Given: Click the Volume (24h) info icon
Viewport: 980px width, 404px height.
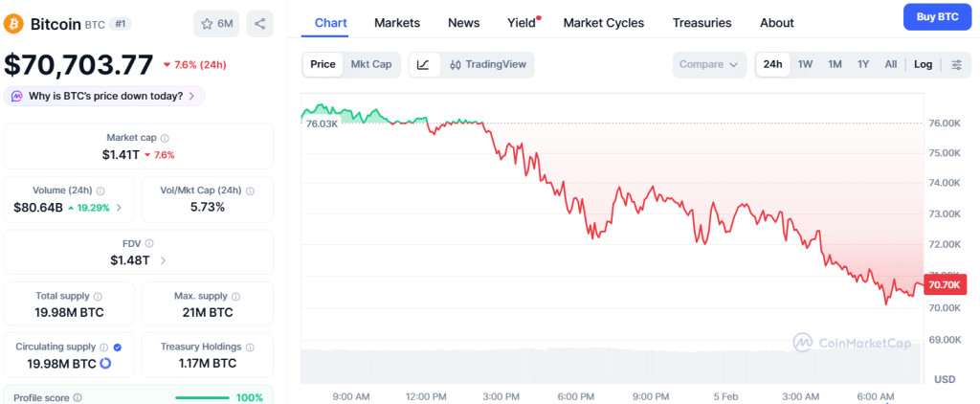Looking at the screenshot, I should pos(100,191).
